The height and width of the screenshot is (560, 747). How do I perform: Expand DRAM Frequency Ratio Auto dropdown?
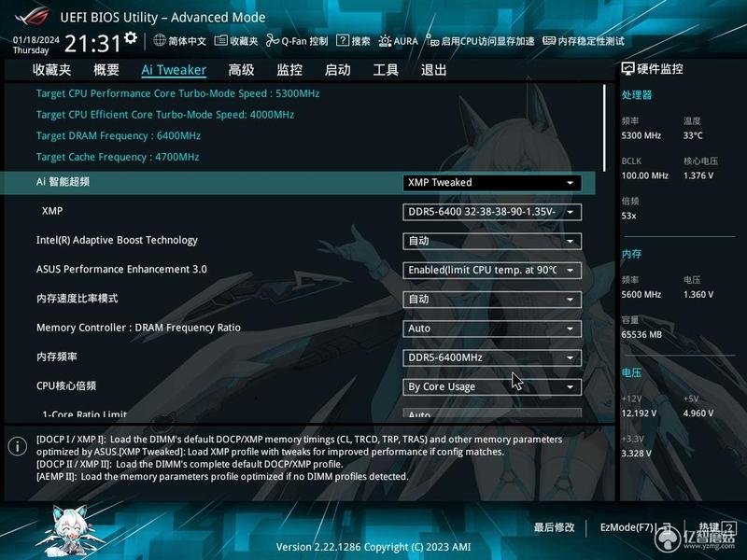click(492, 329)
